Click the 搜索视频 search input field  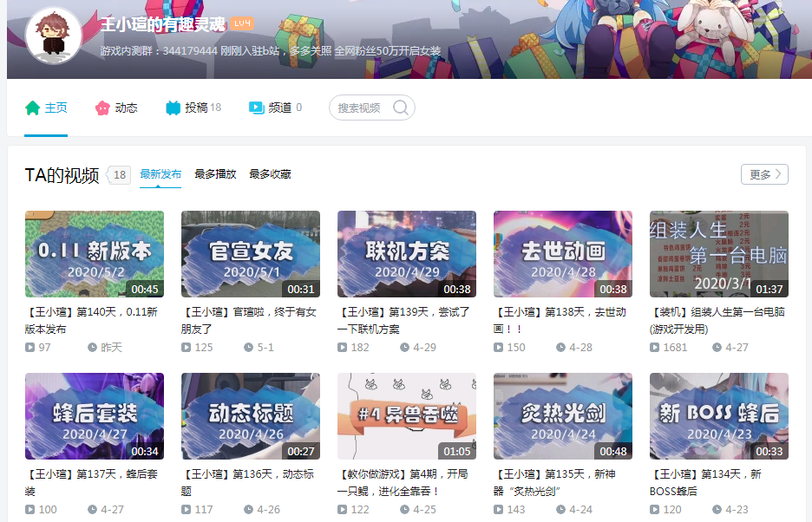(364, 108)
